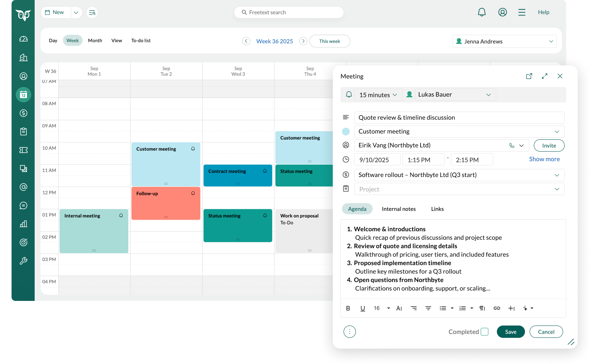This screenshot has width=597, height=364.
Task: Enable numbered list formatting
Action: point(462,308)
